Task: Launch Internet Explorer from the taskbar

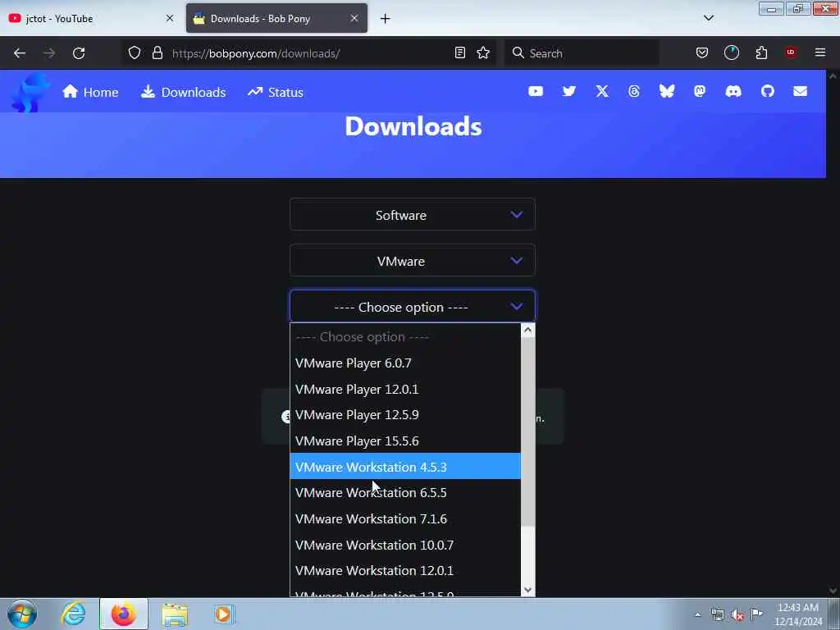Action: (x=73, y=614)
